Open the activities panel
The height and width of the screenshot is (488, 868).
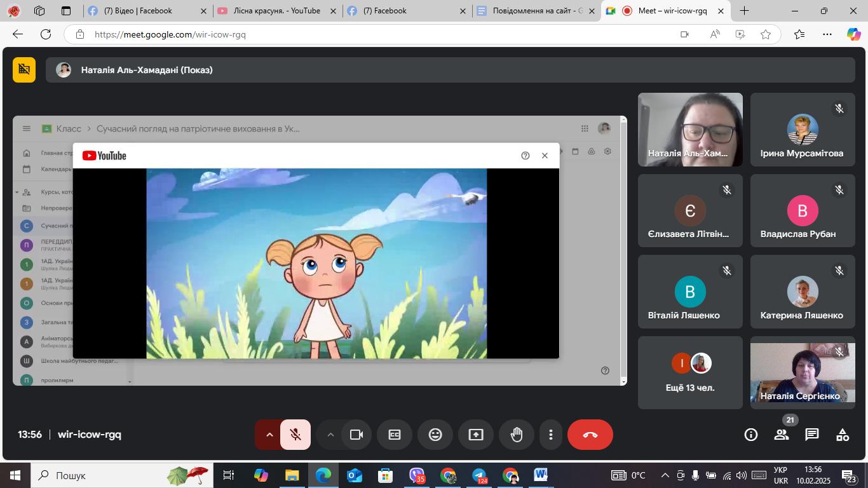tap(843, 435)
